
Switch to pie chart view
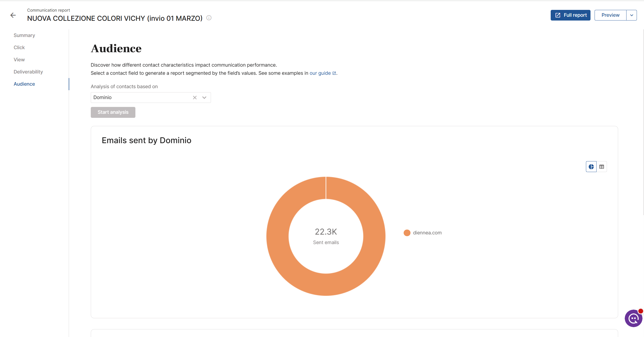[x=591, y=167]
